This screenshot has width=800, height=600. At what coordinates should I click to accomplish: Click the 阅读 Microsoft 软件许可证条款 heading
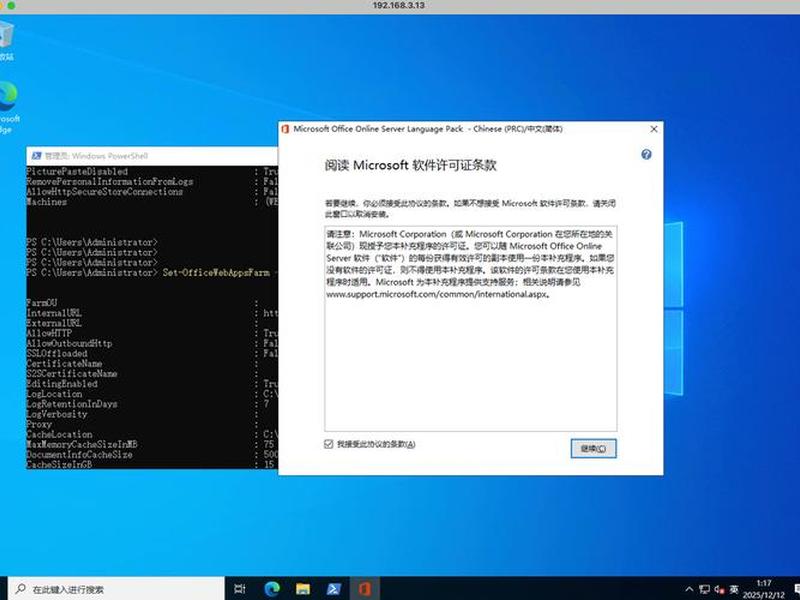pos(411,165)
